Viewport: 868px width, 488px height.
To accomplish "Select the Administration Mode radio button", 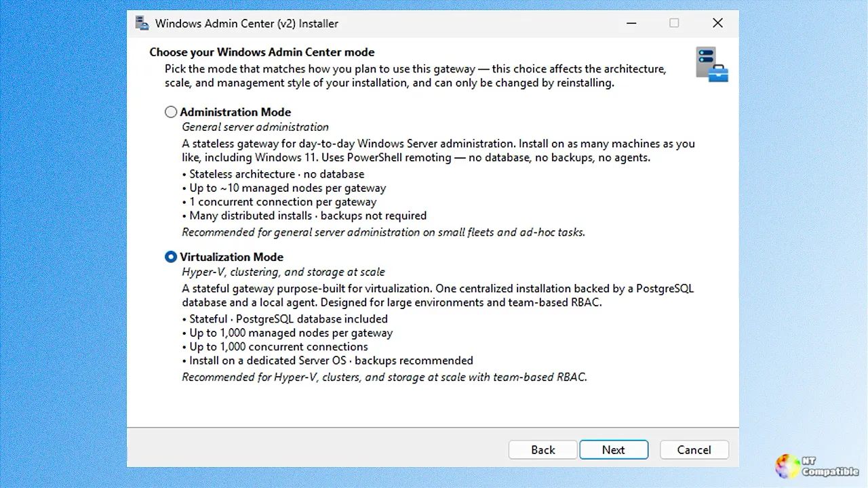I will coord(171,112).
